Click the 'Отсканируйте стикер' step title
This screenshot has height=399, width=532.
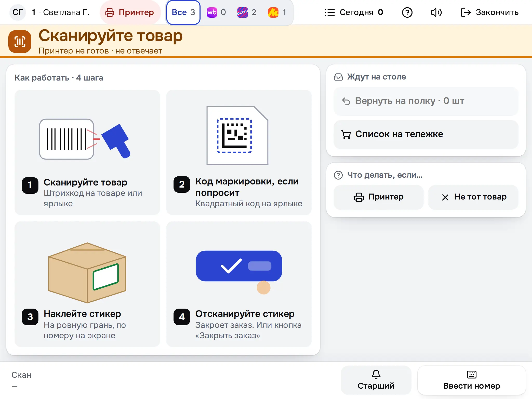[245, 314]
